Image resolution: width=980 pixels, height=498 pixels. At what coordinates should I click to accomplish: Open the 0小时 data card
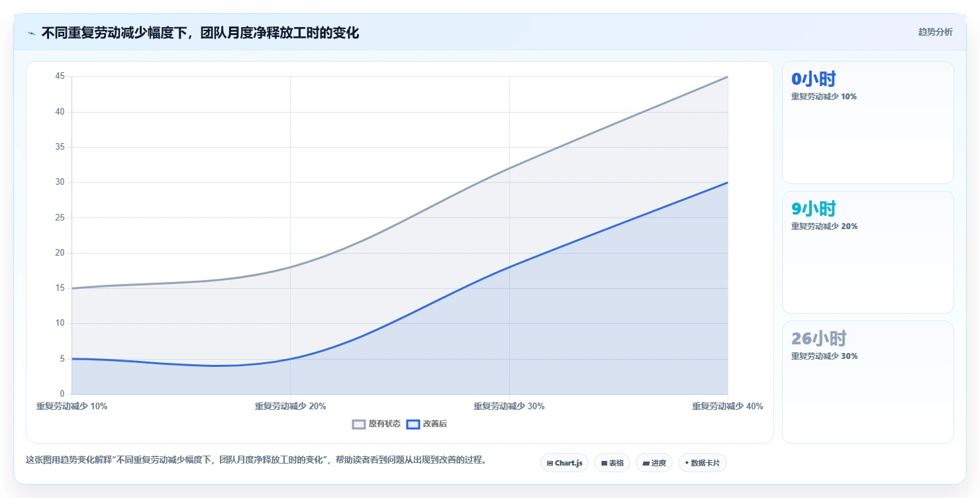click(867, 123)
